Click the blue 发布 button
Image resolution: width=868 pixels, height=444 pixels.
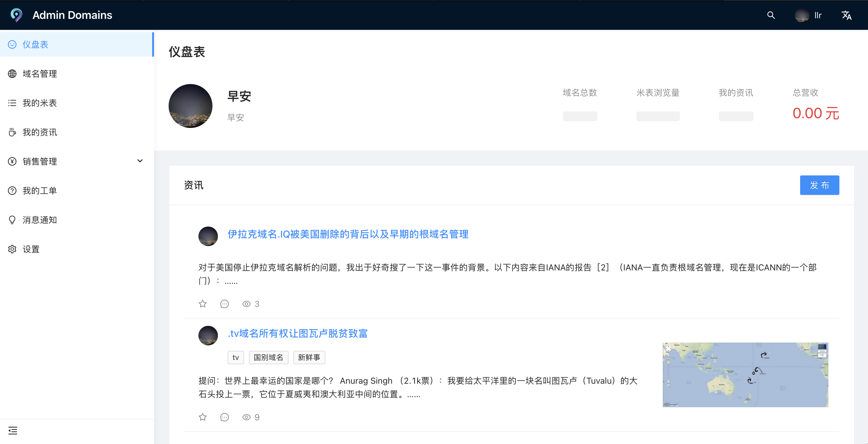pyautogui.click(x=819, y=185)
